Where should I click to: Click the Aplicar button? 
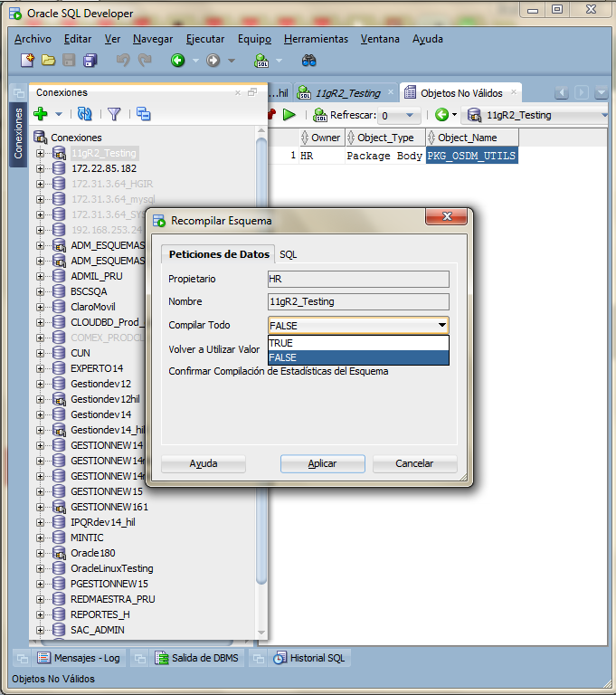[323, 463]
